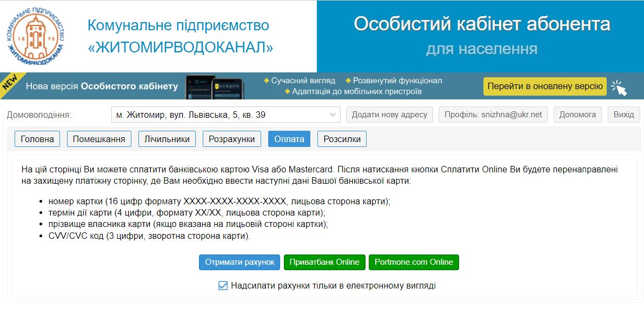Screen dimensions: 644x335
Task: Select the Оплата tab
Action: click(x=289, y=139)
